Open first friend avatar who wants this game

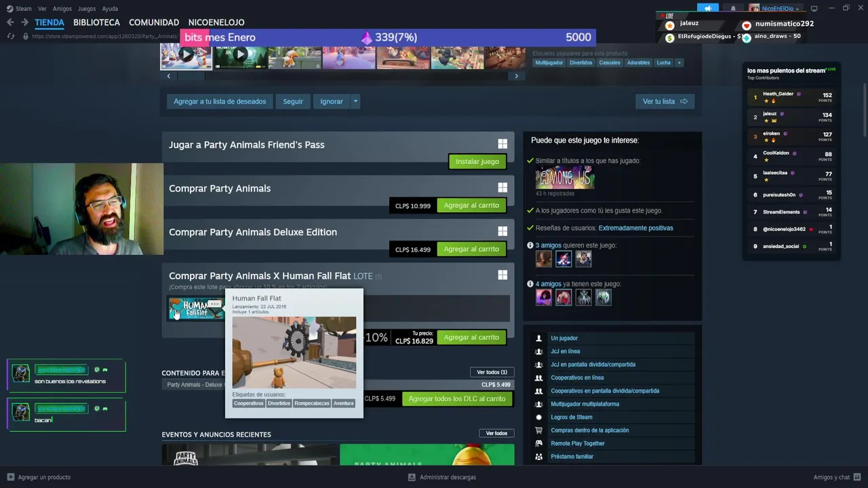pos(544,258)
